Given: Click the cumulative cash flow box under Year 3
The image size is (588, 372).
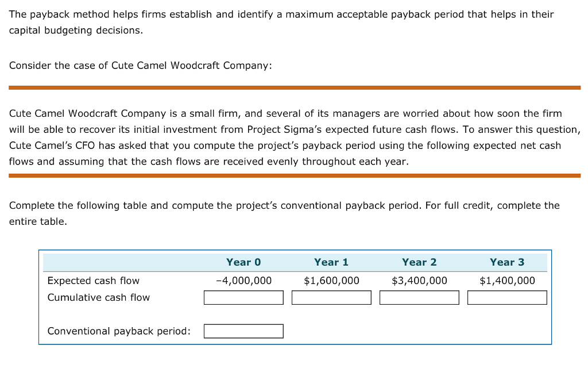Looking at the screenshot, I should [507, 297].
